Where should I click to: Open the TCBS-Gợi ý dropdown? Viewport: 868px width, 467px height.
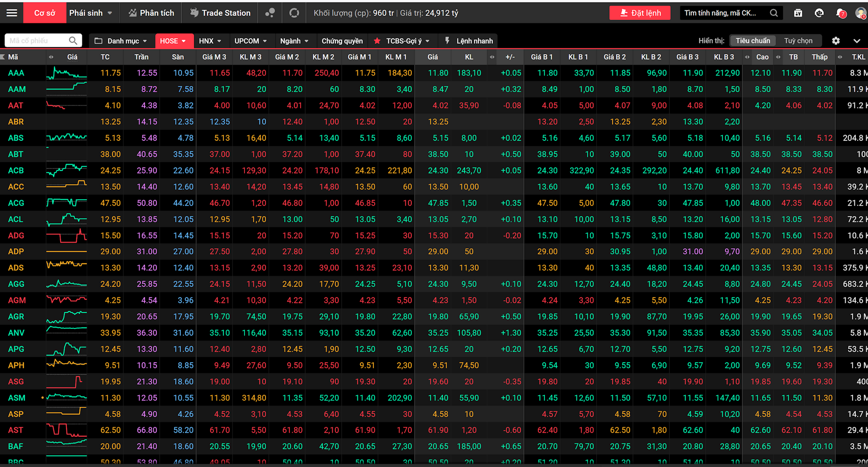tap(401, 41)
